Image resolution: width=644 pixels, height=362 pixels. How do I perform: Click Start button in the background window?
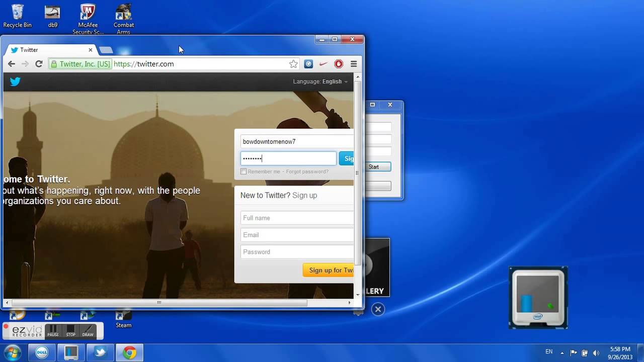click(x=378, y=167)
